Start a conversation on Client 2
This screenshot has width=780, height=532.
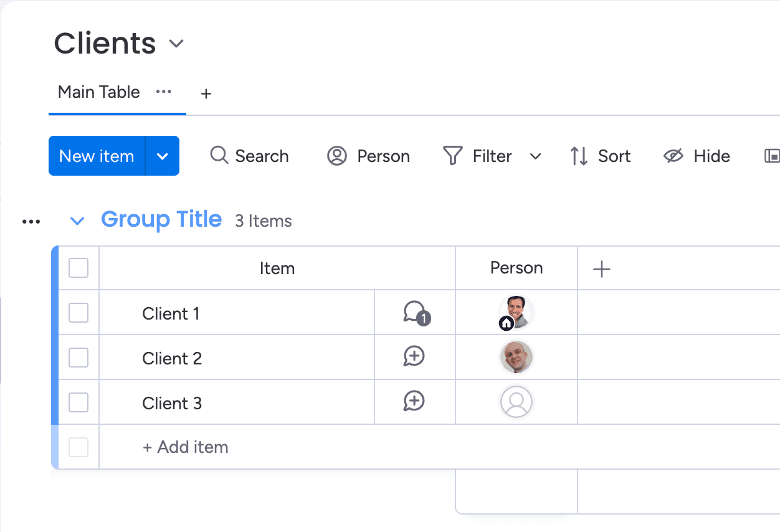[x=414, y=357]
